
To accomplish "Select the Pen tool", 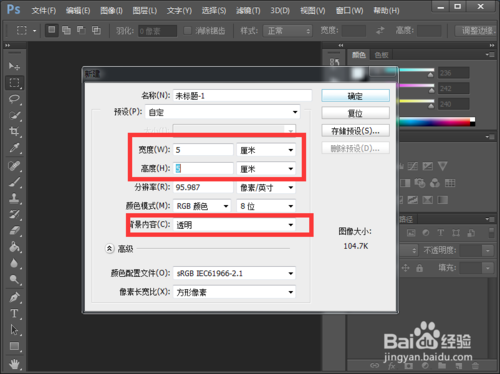I will pyautogui.click(x=14, y=297).
